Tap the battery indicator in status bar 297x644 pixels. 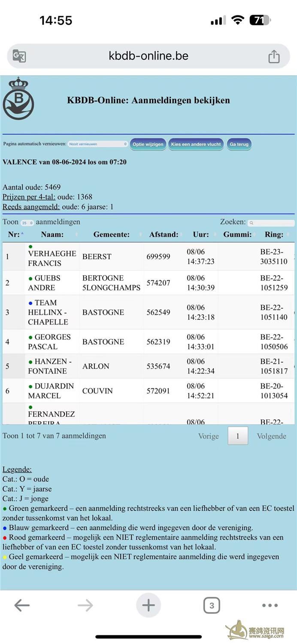(x=261, y=20)
